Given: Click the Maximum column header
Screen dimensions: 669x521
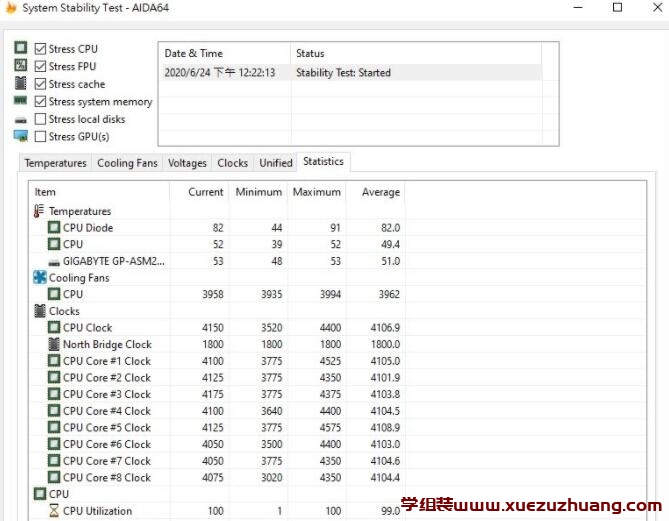Looking at the screenshot, I should (317, 192).
